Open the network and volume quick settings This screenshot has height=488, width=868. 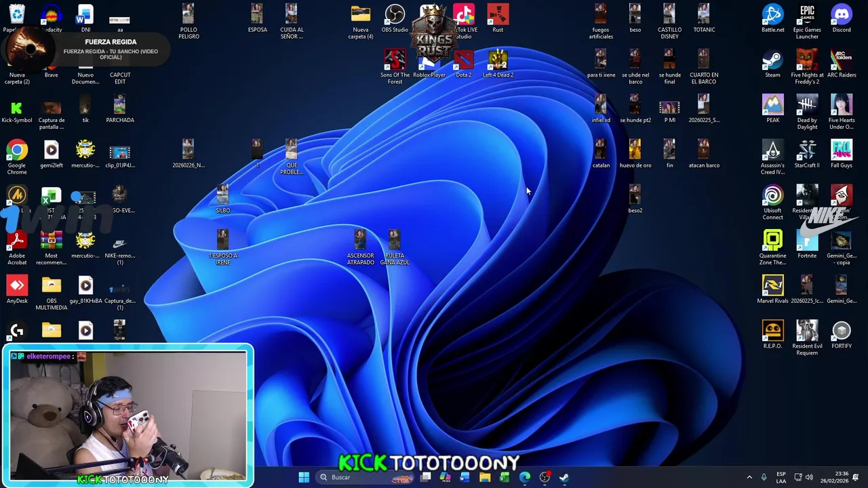tap(803, 477)
